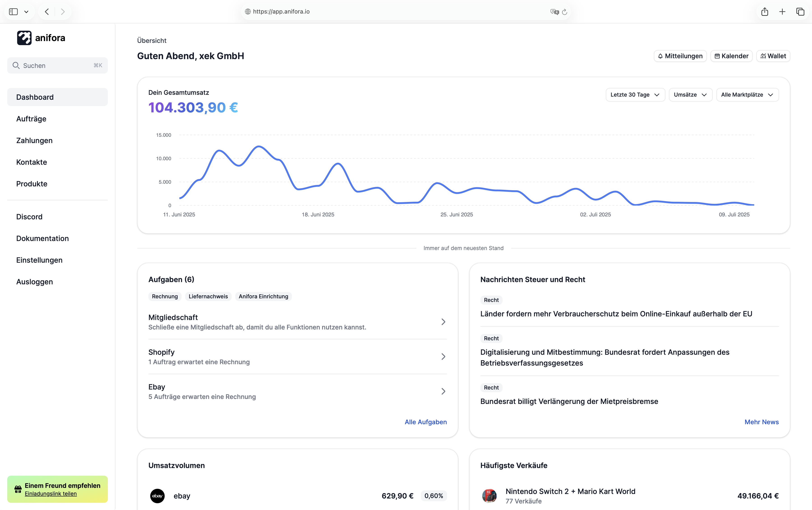
Task: Click the gift icon in referral banner
Action: [18, 489]
